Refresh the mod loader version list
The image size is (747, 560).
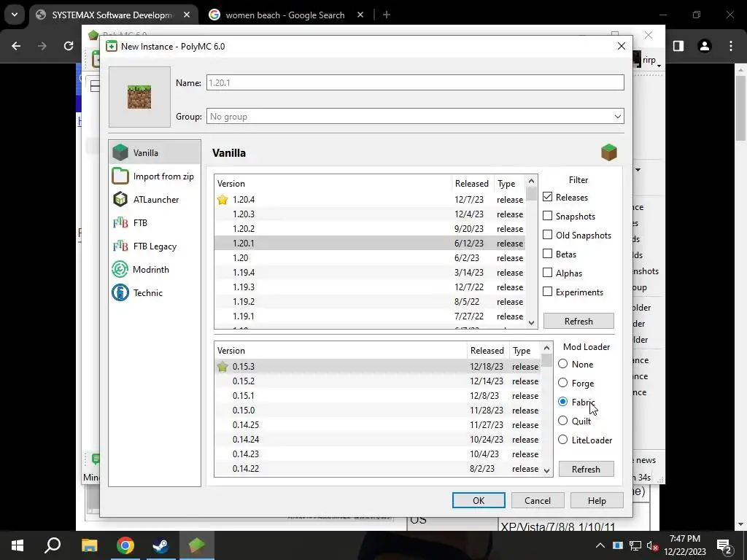(x=586, y=469)
